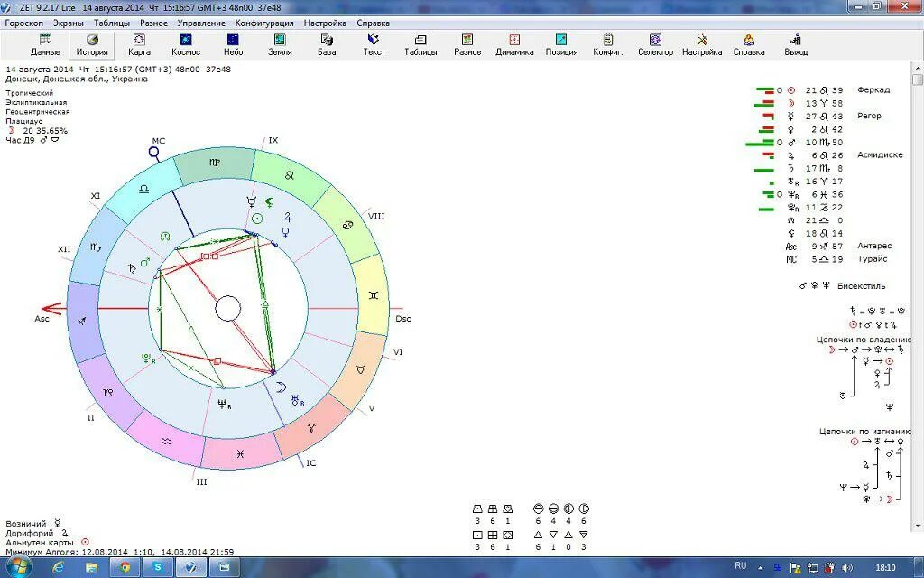The height and width of the screenshot is (578, 924).
Task: Open the Таблицы menu in menu bar
Action: [112, 23]
